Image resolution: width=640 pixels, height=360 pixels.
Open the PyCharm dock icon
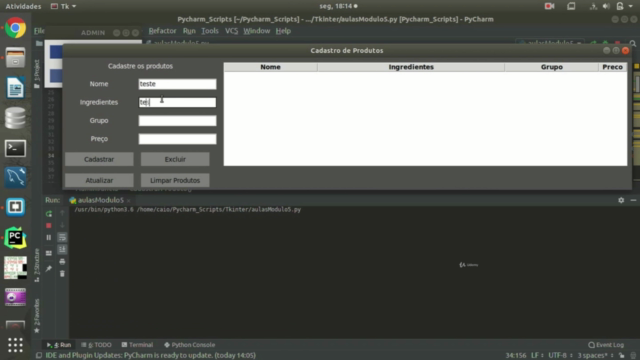click(x=15, y=238)
